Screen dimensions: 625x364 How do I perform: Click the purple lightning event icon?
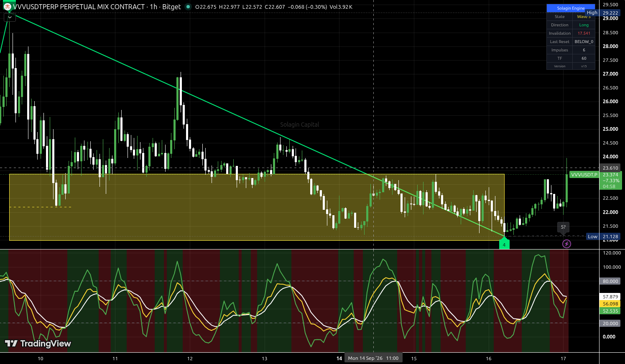click(566, 244)
